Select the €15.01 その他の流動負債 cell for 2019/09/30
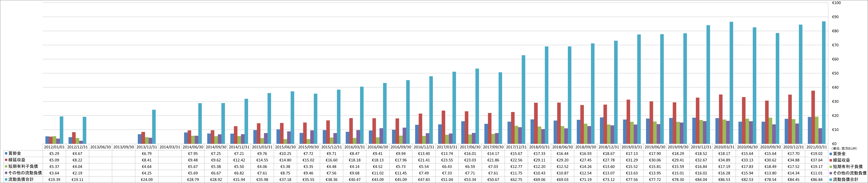The image size is (868, 183). pyautogui.click(x=678, y=173)
